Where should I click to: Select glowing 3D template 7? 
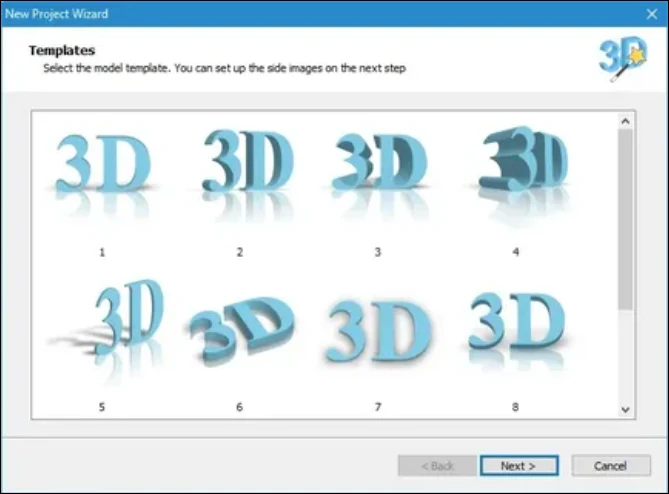coord(378,331)
